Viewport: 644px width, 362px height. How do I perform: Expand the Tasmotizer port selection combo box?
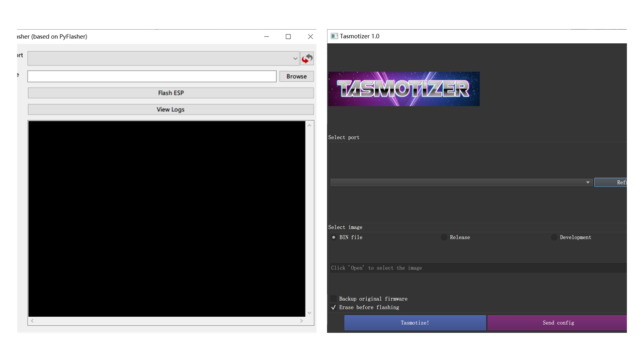click(x=461, y=183)
